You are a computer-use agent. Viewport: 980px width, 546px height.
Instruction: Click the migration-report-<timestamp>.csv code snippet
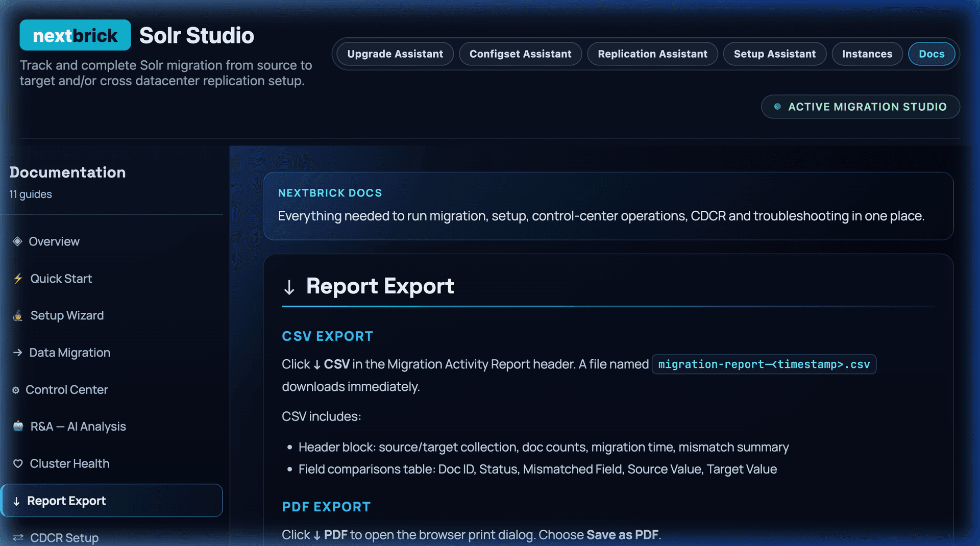(764, 364)
